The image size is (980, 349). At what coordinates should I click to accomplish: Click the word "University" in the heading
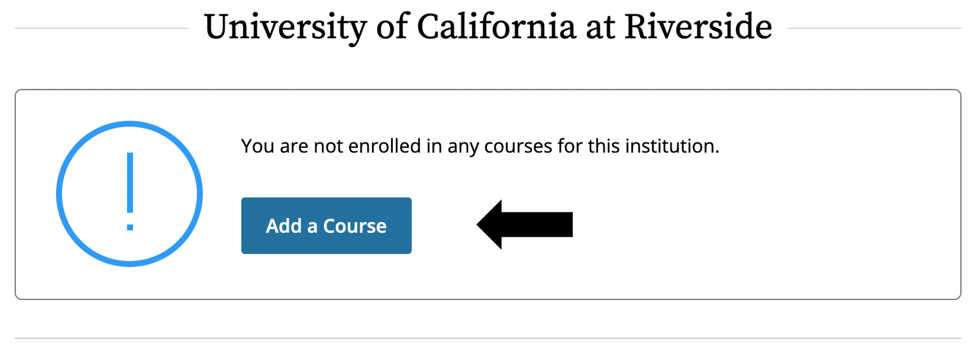285,27
